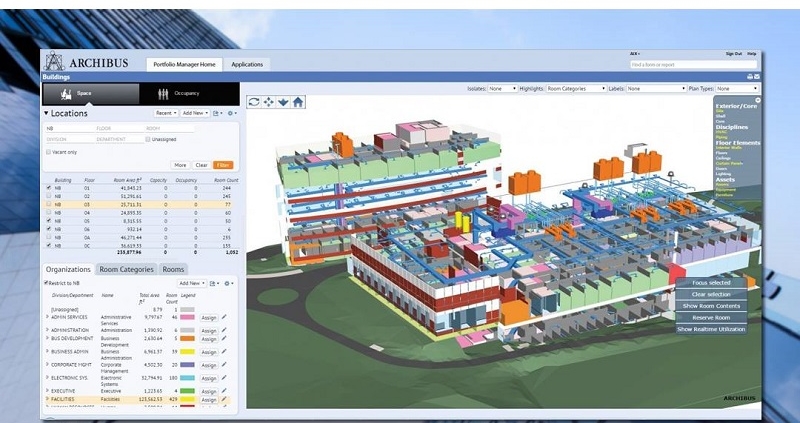Screen dimensions: 800x423
Task: Click the Clear filter button
Action: 202,165
